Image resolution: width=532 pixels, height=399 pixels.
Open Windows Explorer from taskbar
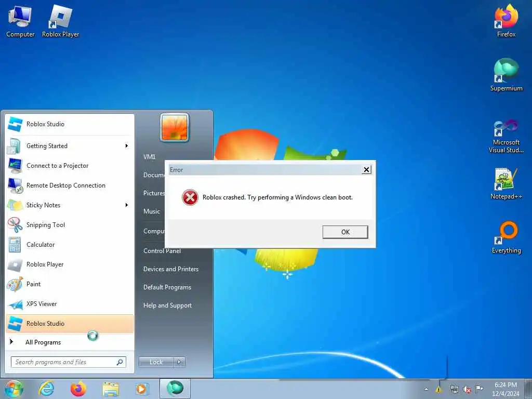click(110, 389)
